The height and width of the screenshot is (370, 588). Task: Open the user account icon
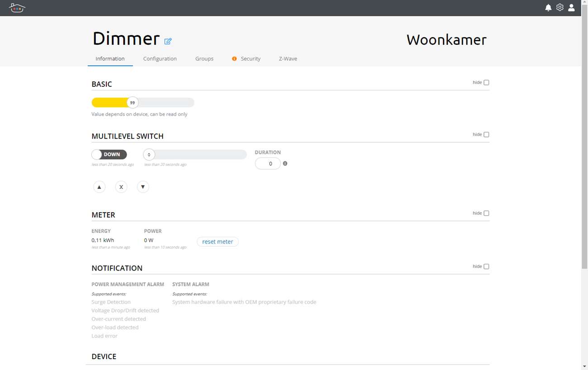[x=571, y=8]
